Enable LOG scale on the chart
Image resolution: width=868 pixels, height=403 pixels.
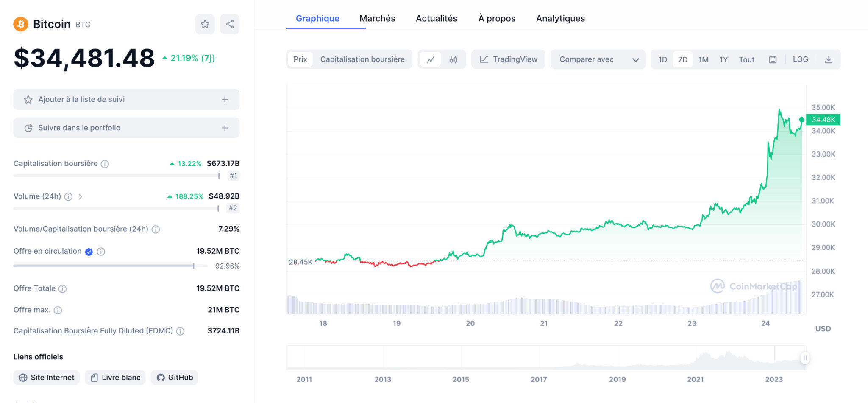(800, 59)
